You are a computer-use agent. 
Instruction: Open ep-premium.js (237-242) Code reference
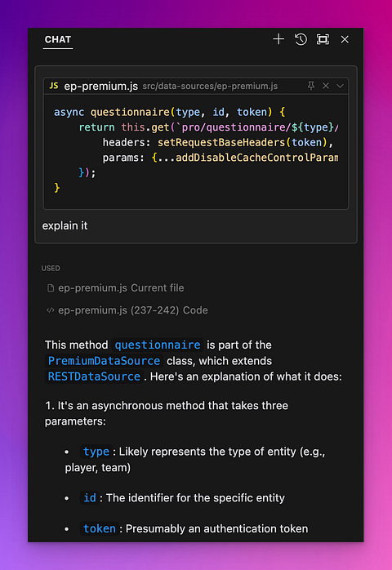[133, 310]
